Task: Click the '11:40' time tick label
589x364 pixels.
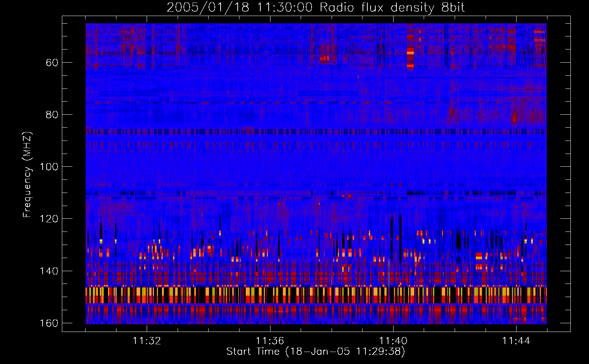Action: coord(393,341)
